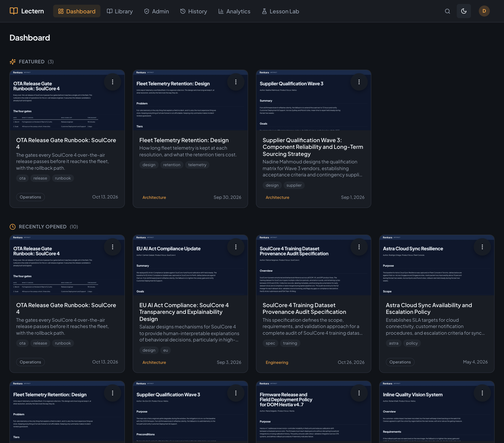This screenshot has width=504, height=443.
Task: Click the Astra Cloud Sync Resilience thumbnail
Action: pos(437,265)
